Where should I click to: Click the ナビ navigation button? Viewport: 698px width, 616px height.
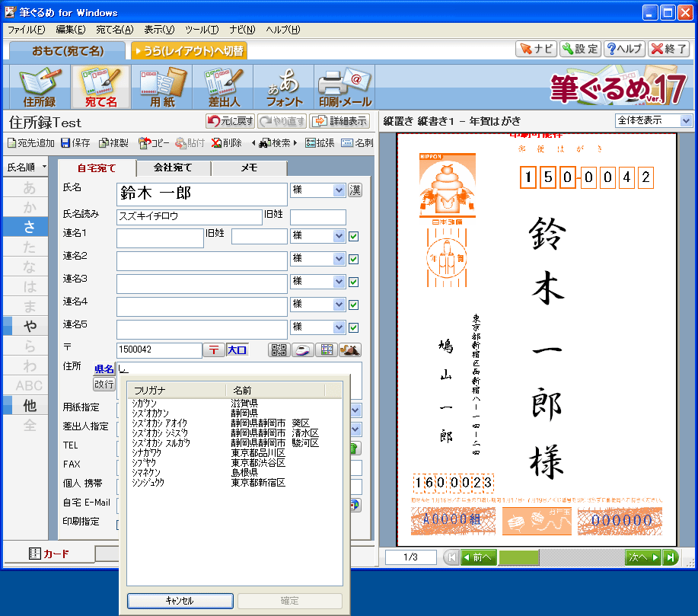pyautogui.click(x=536, y=49)
